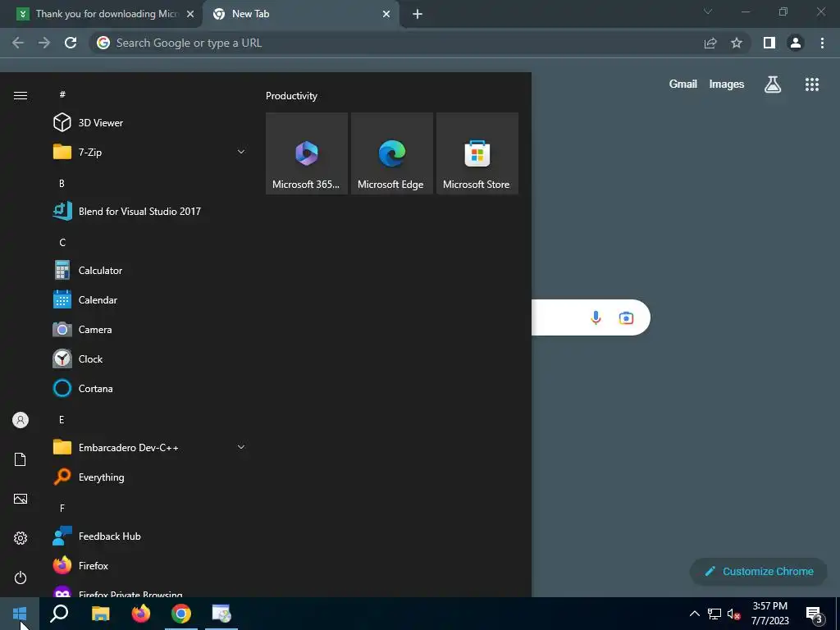The height and width of the screenshot is (630, 840).
Task: Open taskbar Search magnifier
Action: (59, 614)
